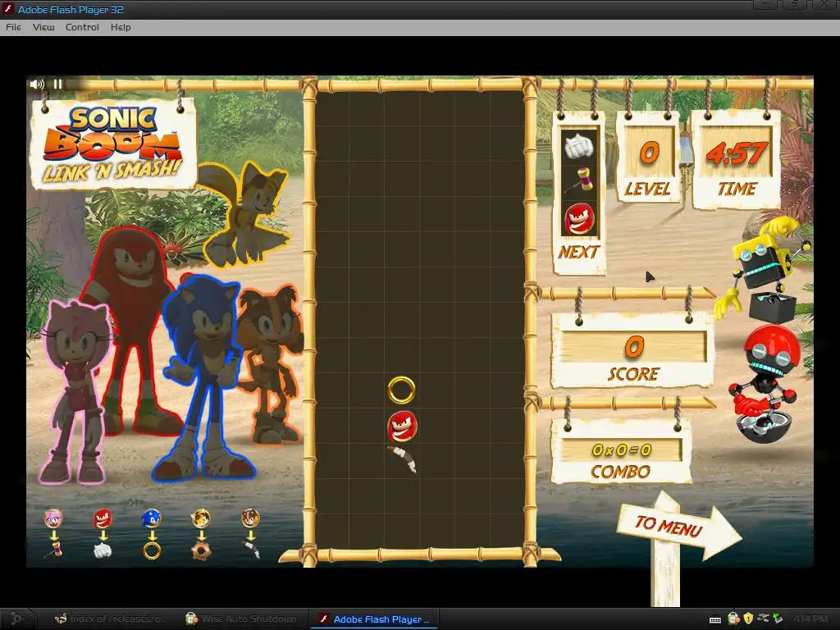Switch to Adobe Flash Player taskbar button
This screenshot has height=630, width=840.
(x=374, y=619)
